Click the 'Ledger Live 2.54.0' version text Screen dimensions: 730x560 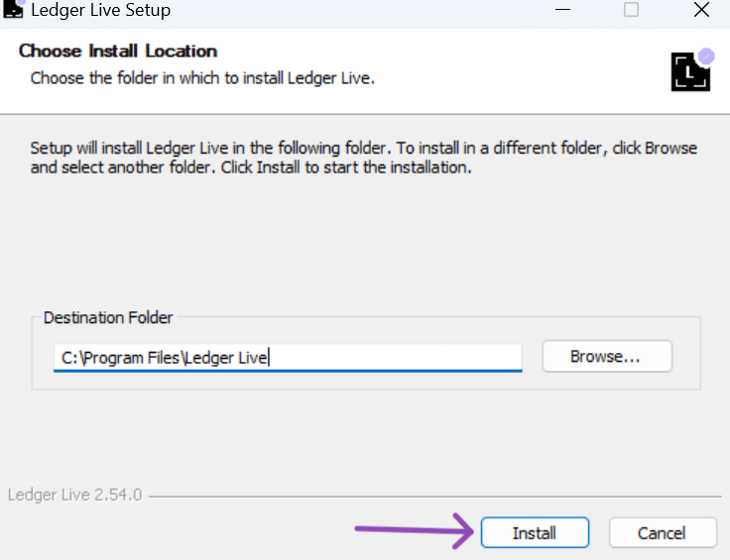pyautogui.click(x=75, y=495)
